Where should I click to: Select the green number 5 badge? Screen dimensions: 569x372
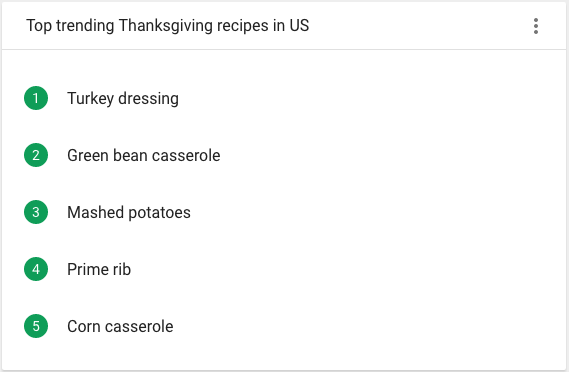click(x=36, y=326)
